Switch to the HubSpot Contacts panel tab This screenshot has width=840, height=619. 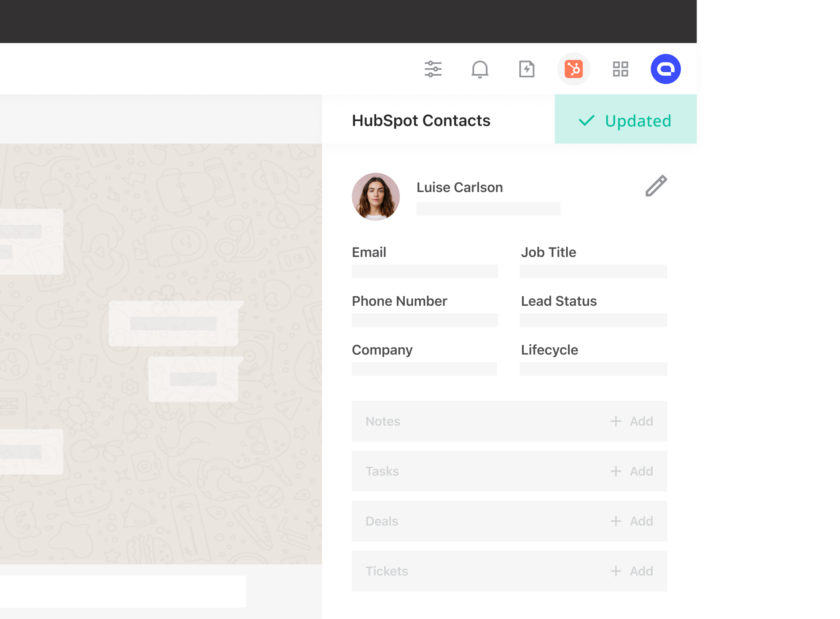421,120
